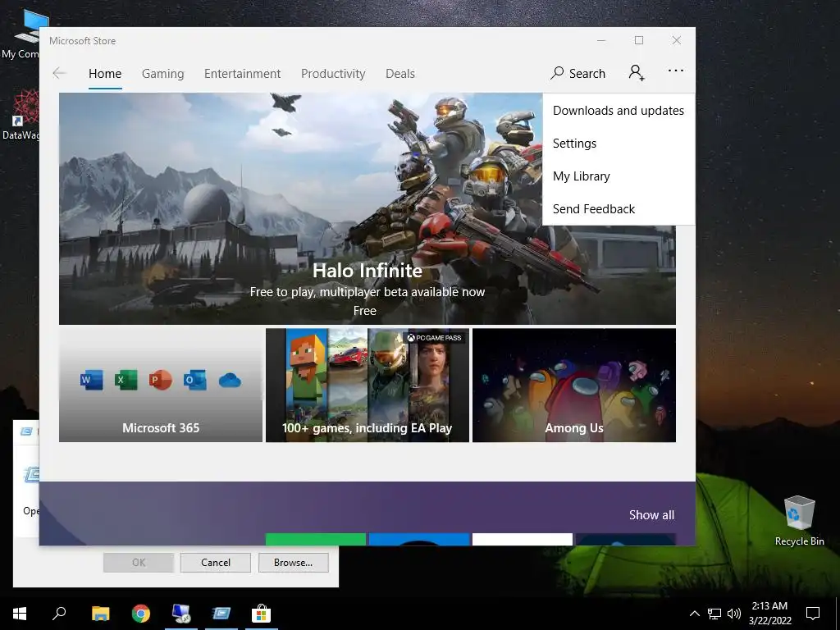The height and width of the screenshot is (630, 840).
Task: Open the Windows Start menu
Action: (x=20, y=614)
